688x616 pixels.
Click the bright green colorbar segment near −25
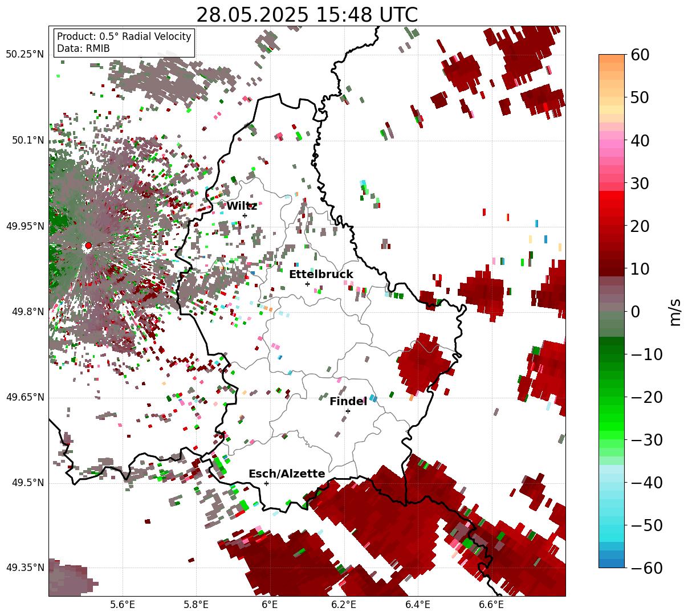(612, 419)
